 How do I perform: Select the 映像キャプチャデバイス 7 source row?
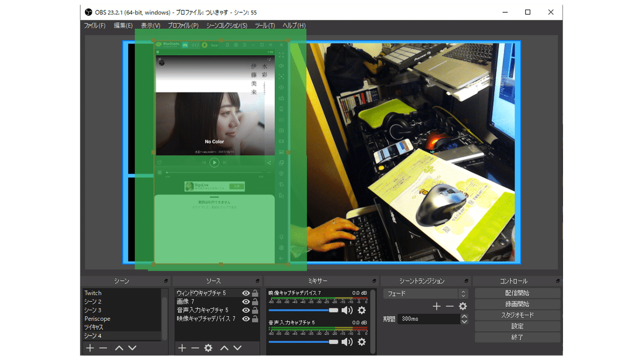[x=217, y=319]
